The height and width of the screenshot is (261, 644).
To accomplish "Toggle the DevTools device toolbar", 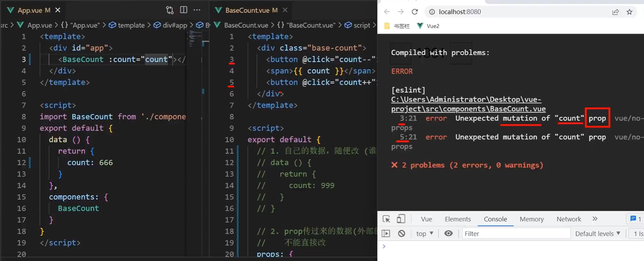I will 401,219.
